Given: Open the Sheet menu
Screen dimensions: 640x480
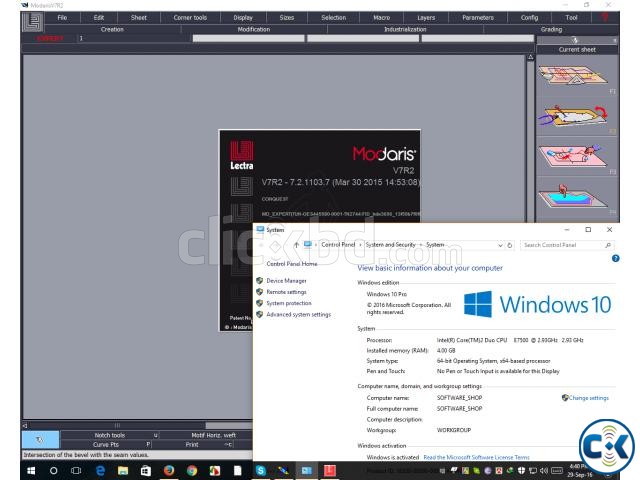Looking at the screenshot, I should pyautogui.click(x=139, y=18).
